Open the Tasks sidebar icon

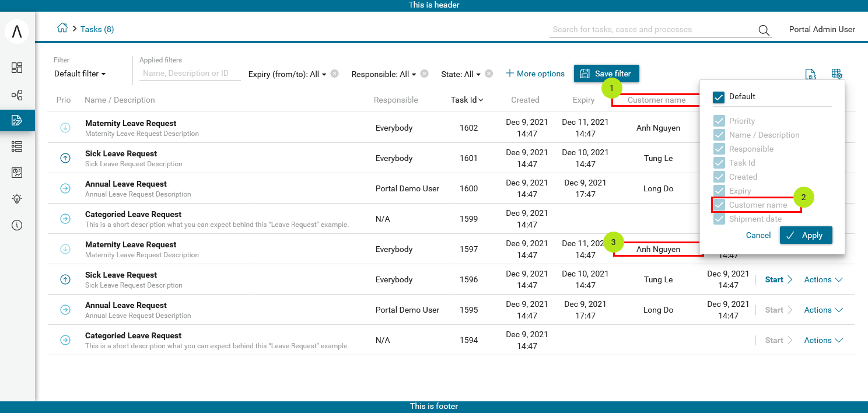17,120
